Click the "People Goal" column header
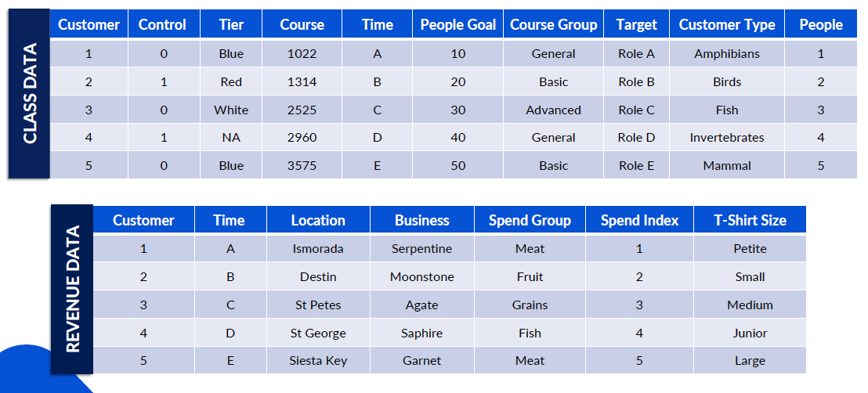 click(x=458, y=25)
